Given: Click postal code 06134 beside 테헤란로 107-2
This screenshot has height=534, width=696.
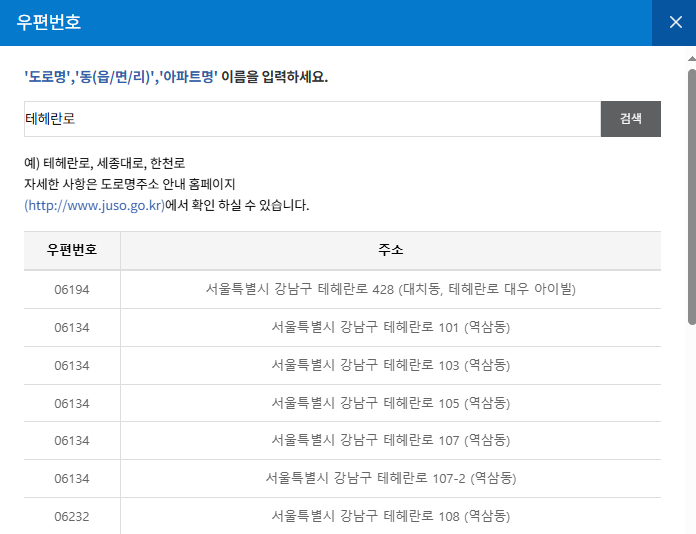Looking at the screenshot, I should pos(72,479).
